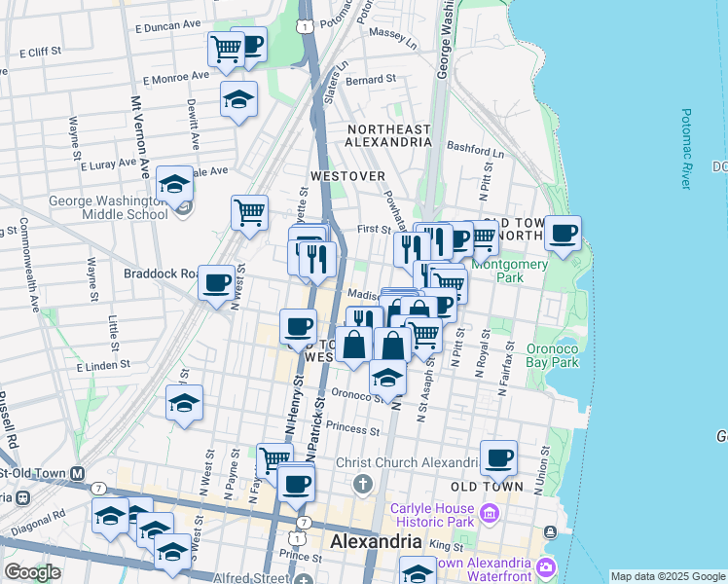The height and width of the screenshot is (584, 728).
Task: Click the coffee cup marker at Braddock Road
Action: pos(216,283)
